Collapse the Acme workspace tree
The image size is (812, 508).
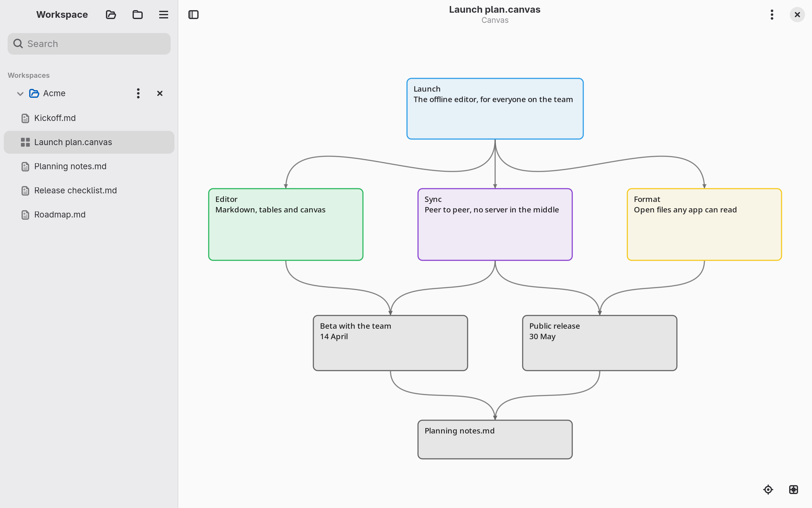20,93
